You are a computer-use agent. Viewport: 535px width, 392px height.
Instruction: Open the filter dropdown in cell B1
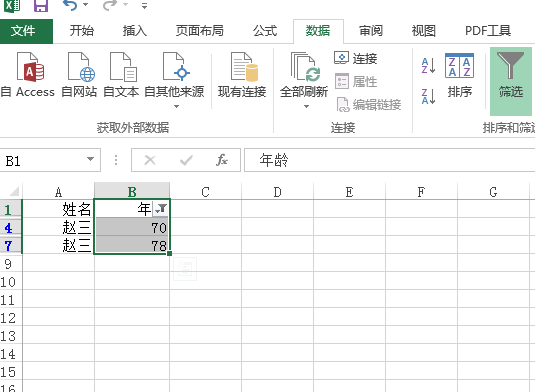click(x=160, y=209)
